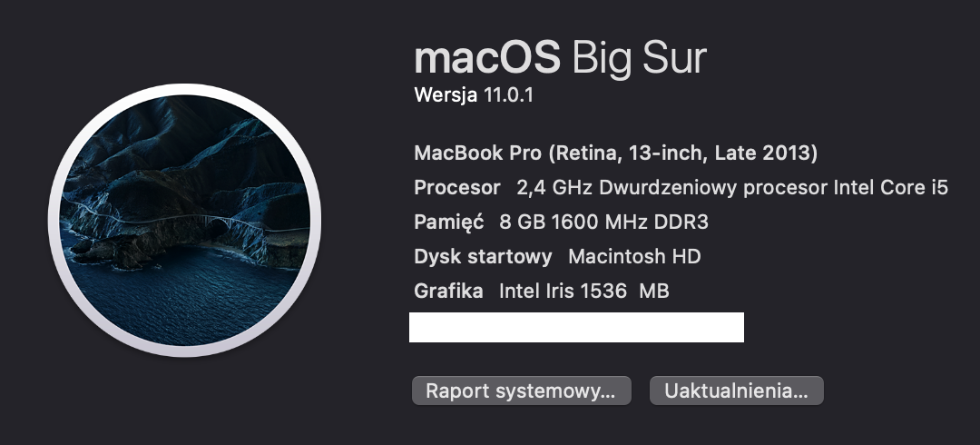Click the Wersja 11.0.1 version text

pyautogui.click(x=473, y=95)
